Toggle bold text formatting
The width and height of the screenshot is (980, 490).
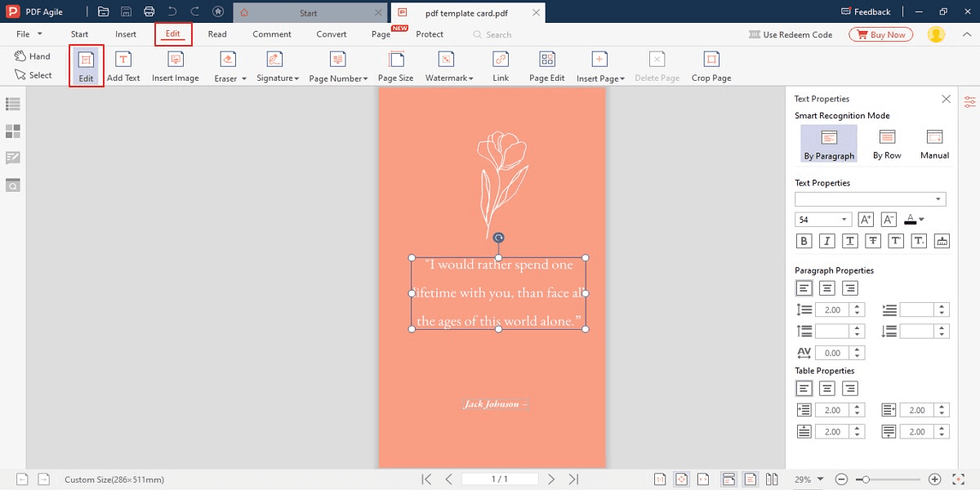point(804,241)
